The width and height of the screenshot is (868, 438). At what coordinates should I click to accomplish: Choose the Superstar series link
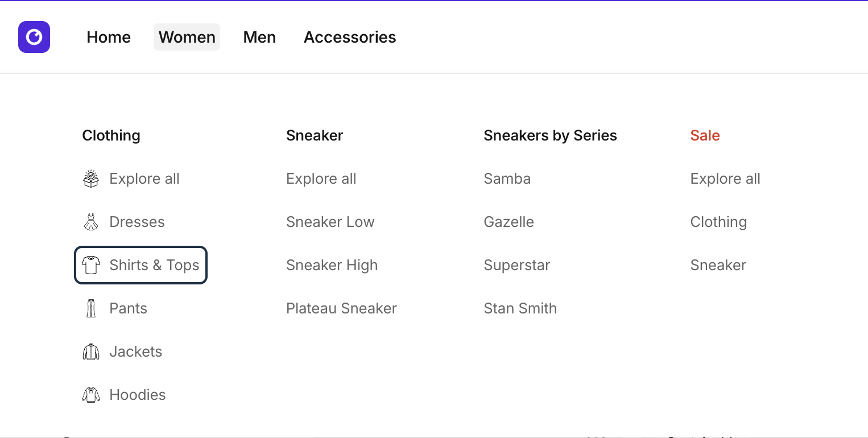click(516, 265)
